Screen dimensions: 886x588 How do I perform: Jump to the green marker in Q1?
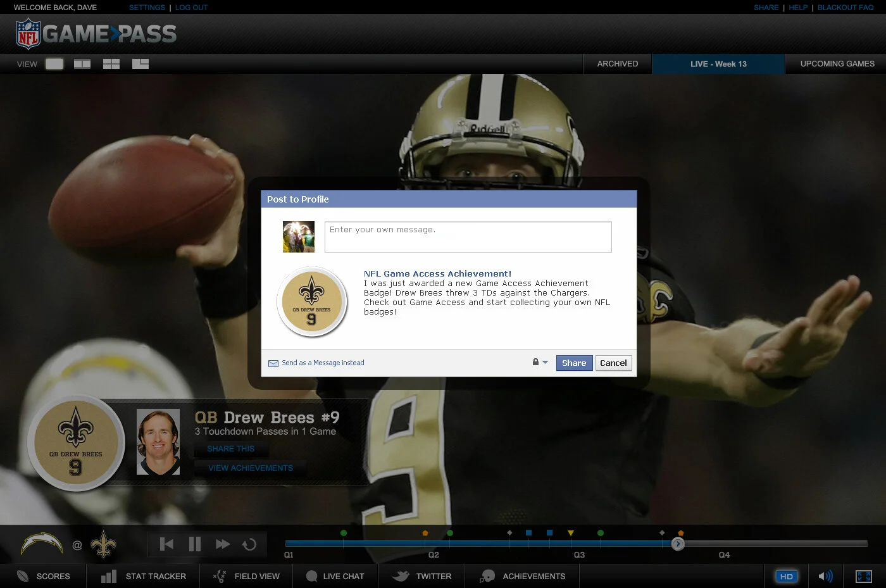344,533
